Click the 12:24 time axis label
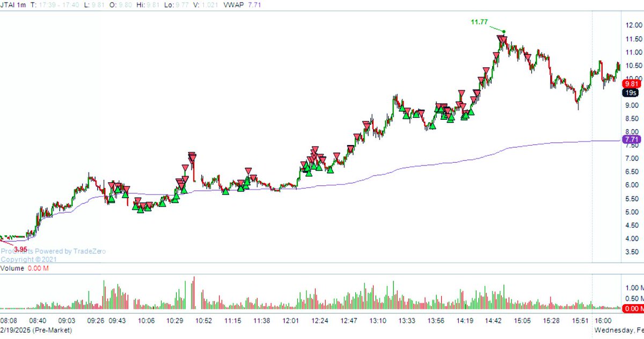 pyautogui.click(x=320, y=321)
